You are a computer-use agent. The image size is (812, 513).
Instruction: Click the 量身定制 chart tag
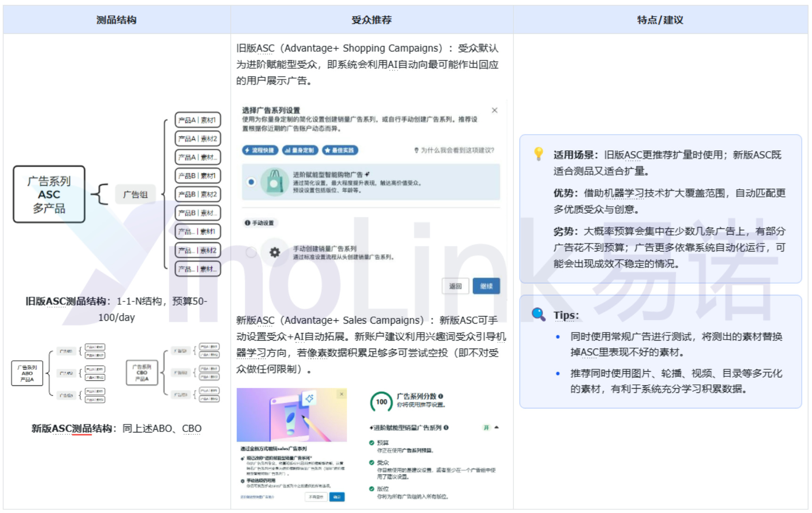point(300,150)
